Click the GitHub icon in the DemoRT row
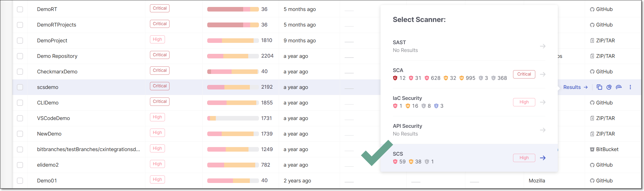 pos(592,9)
